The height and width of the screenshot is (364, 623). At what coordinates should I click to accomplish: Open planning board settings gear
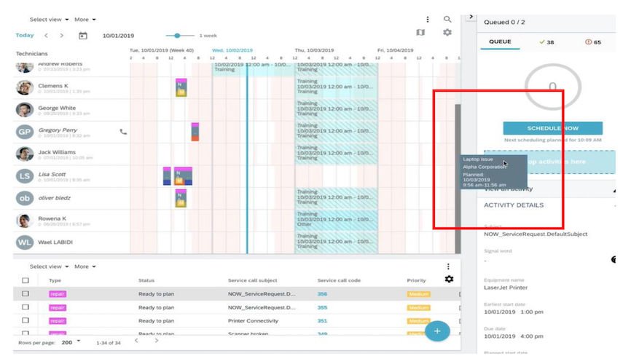[447, 33]
